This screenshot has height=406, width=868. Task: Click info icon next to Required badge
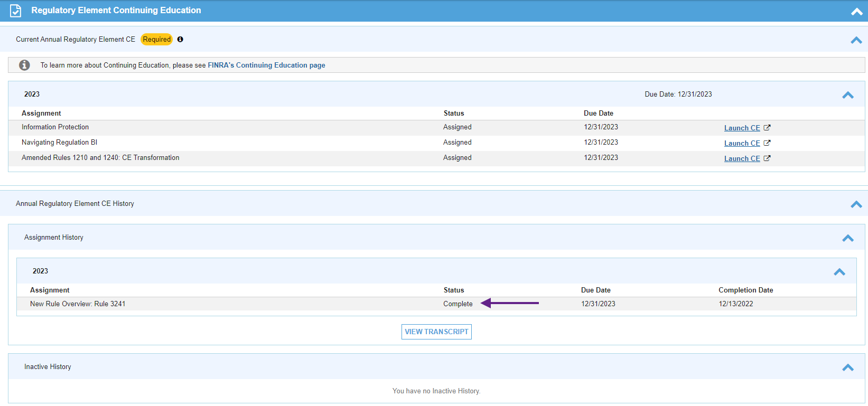[x=180, y=40]
